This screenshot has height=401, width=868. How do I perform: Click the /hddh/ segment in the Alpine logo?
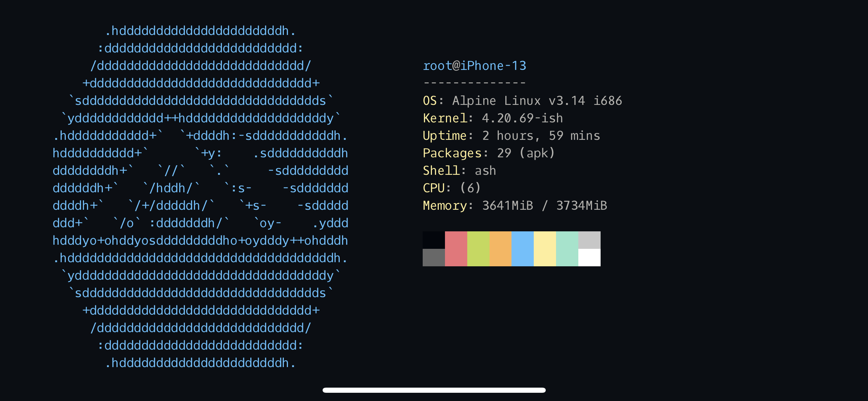(x=171, y=188)
